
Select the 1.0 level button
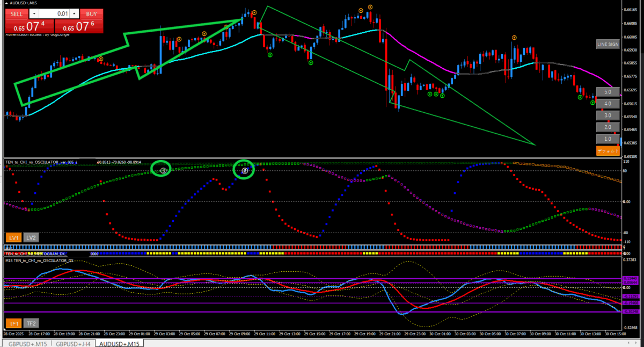click(608, 139)
